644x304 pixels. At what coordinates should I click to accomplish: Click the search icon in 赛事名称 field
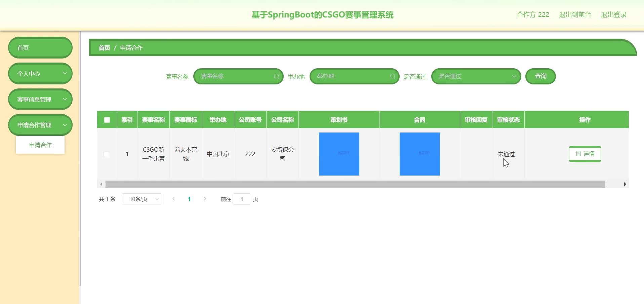(276, 76)
